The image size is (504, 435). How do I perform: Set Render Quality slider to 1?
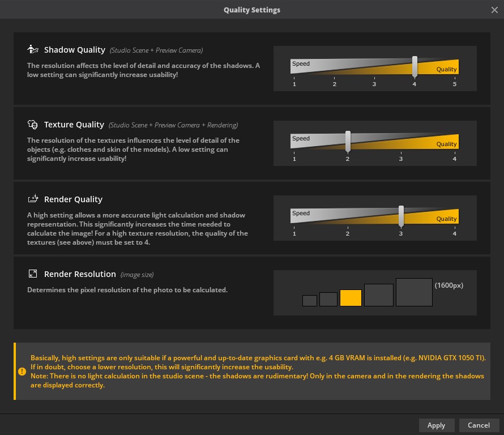point(294,216)
